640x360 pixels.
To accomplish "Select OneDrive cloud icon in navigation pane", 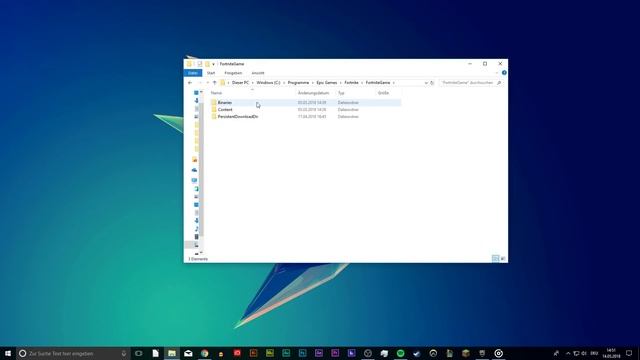I will click(195, 170).
